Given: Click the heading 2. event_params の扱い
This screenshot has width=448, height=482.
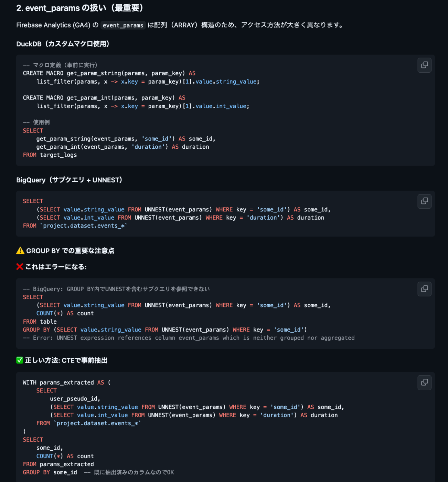Looking at the screenshot, I should click(x=80, y=8).
